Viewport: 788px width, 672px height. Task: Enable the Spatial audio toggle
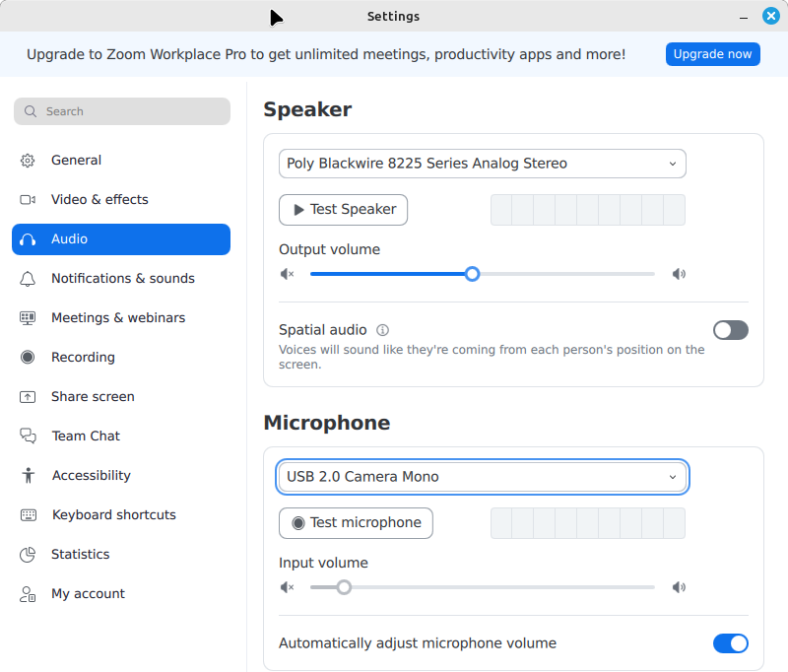tap(730, 330)
